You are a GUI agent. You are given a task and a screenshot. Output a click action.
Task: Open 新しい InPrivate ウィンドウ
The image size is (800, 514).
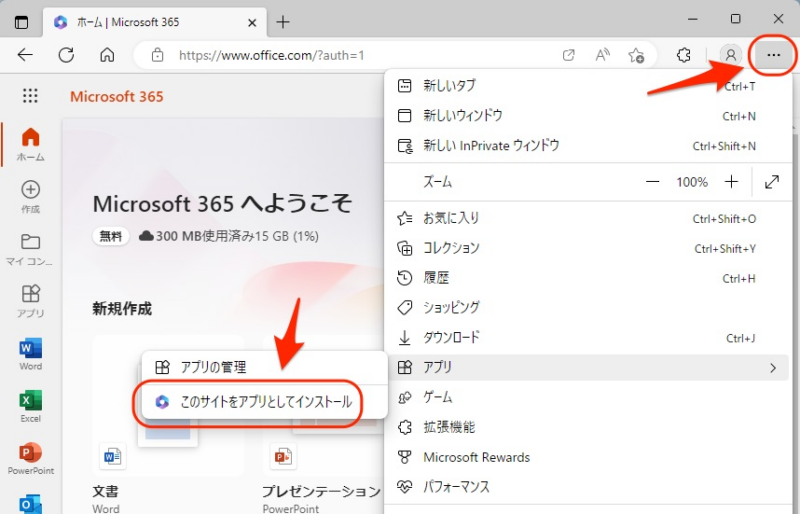[586, 146]
